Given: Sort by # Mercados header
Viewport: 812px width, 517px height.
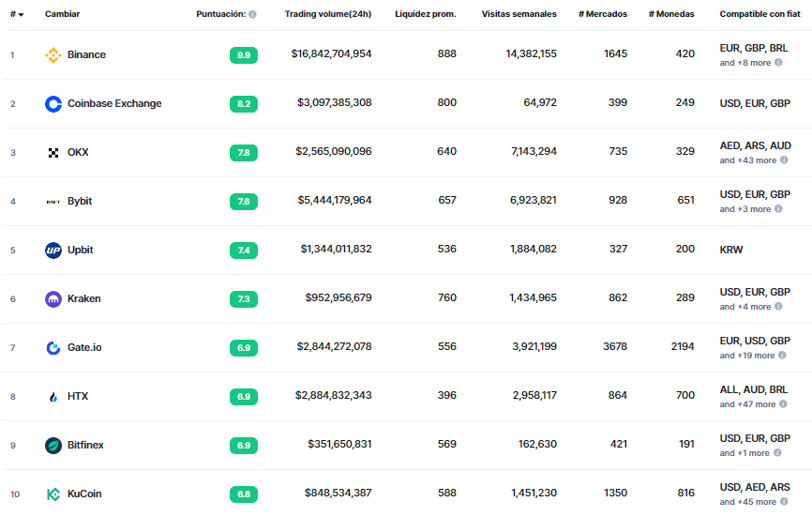Looking at the screenshot, I should (603, 14).
